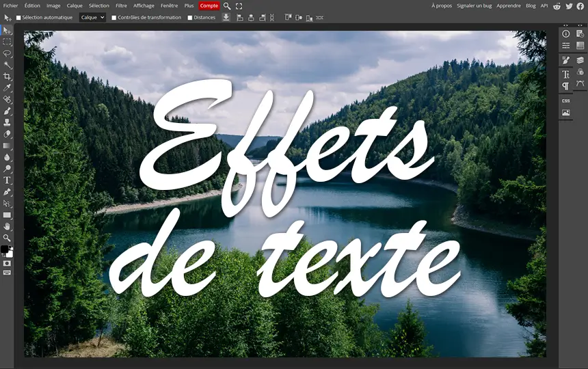Click the red Compte button
The image size is (588, 369).
pyautogui.click(x=209, y=5)
